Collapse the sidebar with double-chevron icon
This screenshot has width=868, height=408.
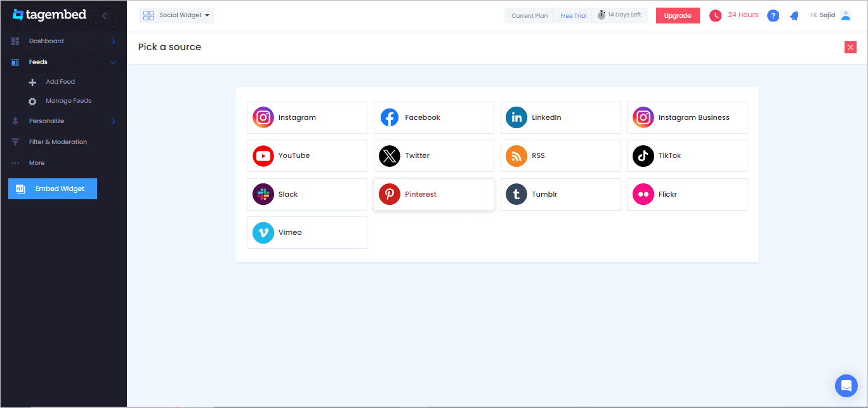tap(105, 15)
